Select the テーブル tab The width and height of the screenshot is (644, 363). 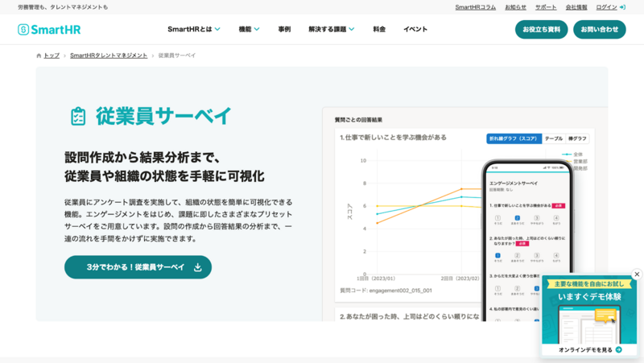pyautogui.click(x=553, y=138)
